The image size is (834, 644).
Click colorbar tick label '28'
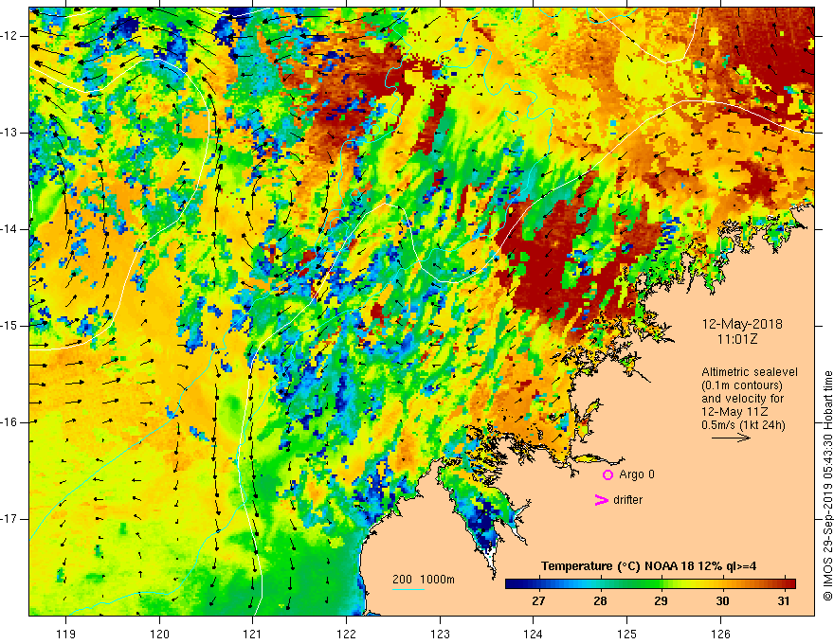600,601
